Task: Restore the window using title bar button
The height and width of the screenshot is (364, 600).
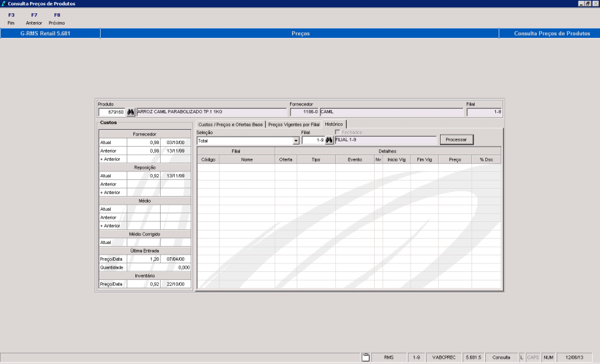Action: click(x=588, y=3)
